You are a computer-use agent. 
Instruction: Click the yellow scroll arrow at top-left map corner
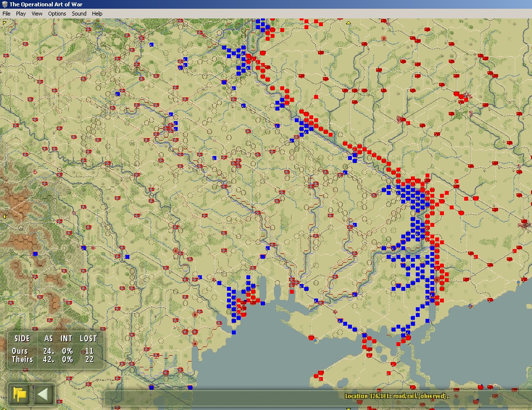pyautogui.click(x=5, y=22)
